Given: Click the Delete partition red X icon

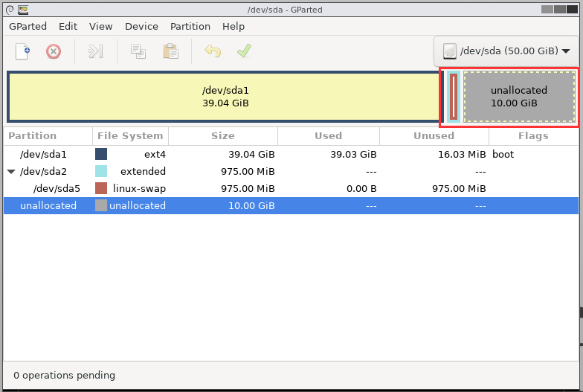Looking at the screenshot, I should coord(54,51).
